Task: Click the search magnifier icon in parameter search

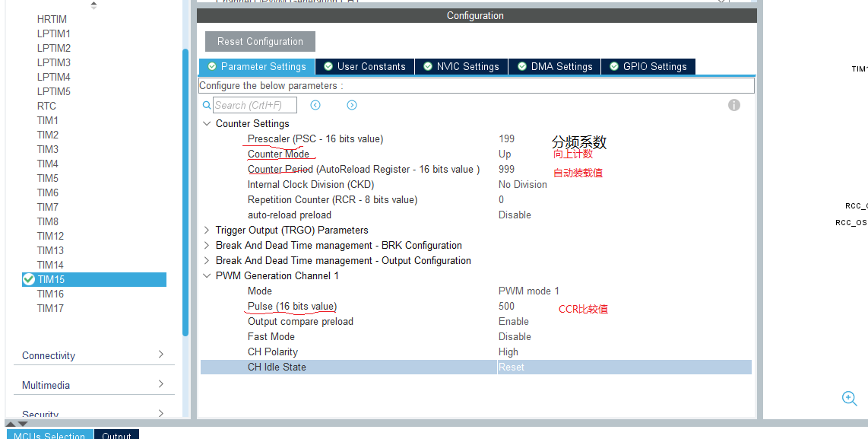Action: point(207,104)
